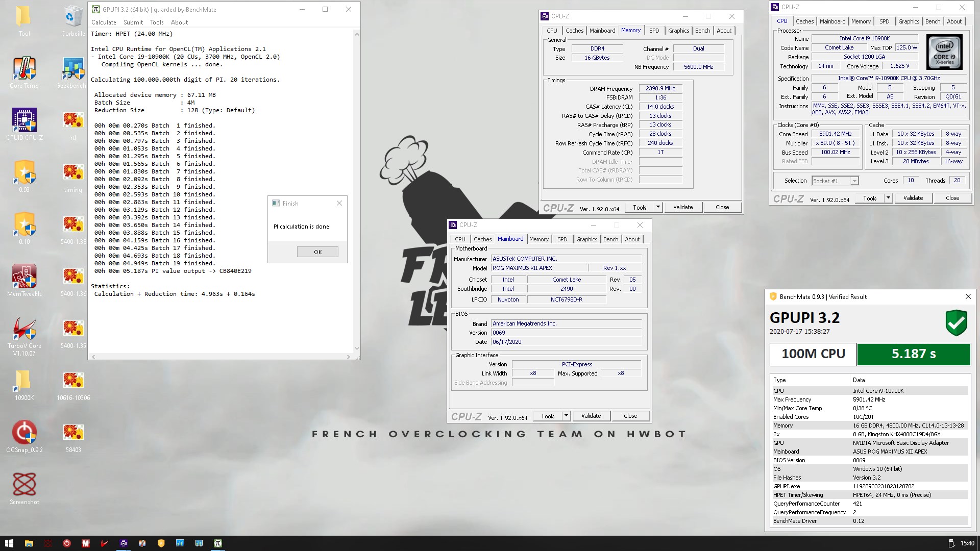Open File Explorer from taskbar
Screen dimensions: 980x551
tap(29, 543)
